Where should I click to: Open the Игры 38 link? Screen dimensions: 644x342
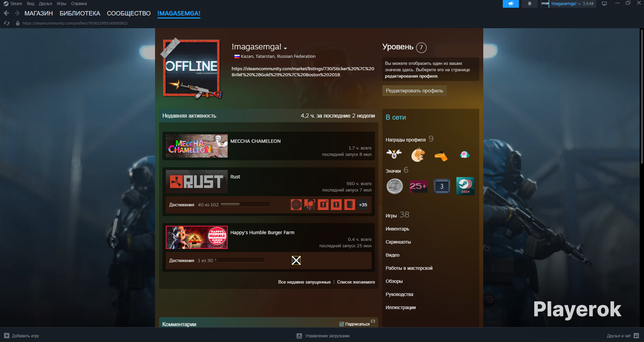tap(397, 215)
